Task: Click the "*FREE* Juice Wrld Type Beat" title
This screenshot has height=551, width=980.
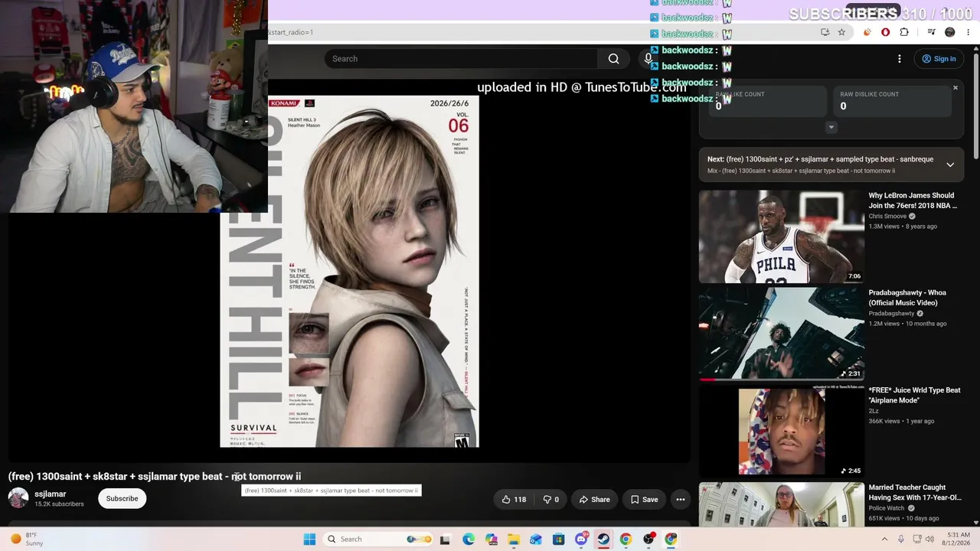Action: point(914,395)
